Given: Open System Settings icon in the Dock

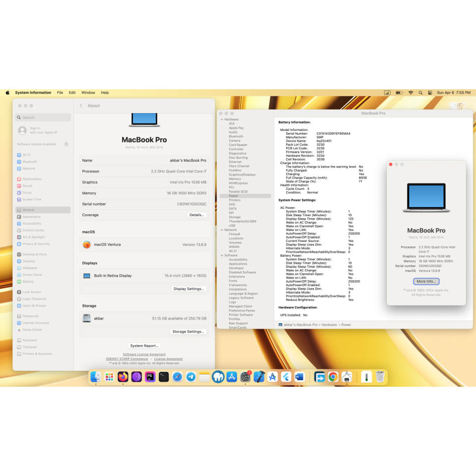Looking at the screenshot, I should [x=245, y=377].
